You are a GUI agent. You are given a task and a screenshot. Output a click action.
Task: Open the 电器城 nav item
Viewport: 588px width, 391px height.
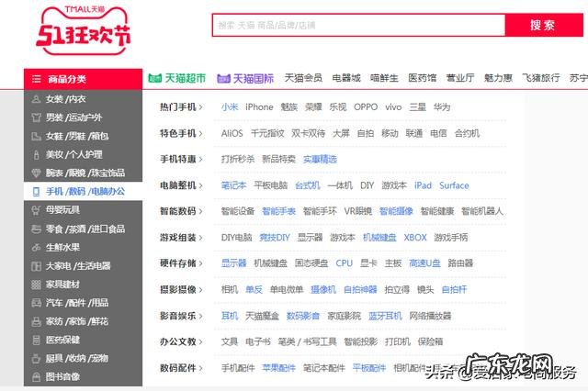346,78
